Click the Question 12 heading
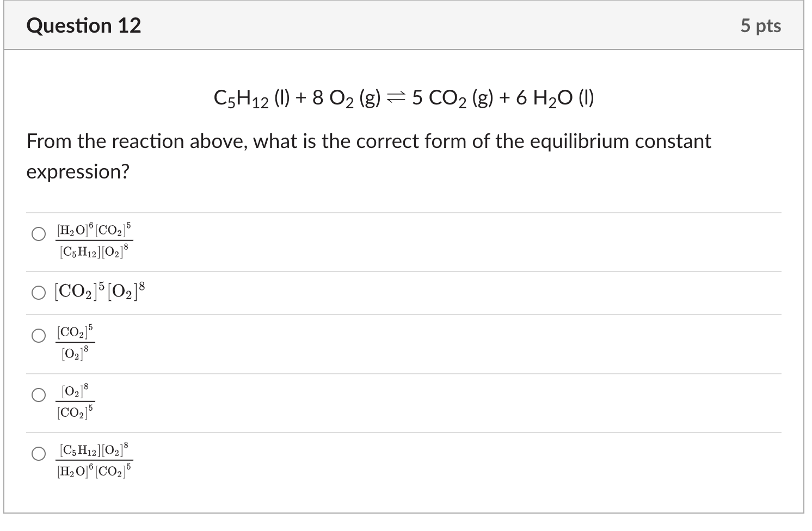812x531 pixels. coord(84,26)
